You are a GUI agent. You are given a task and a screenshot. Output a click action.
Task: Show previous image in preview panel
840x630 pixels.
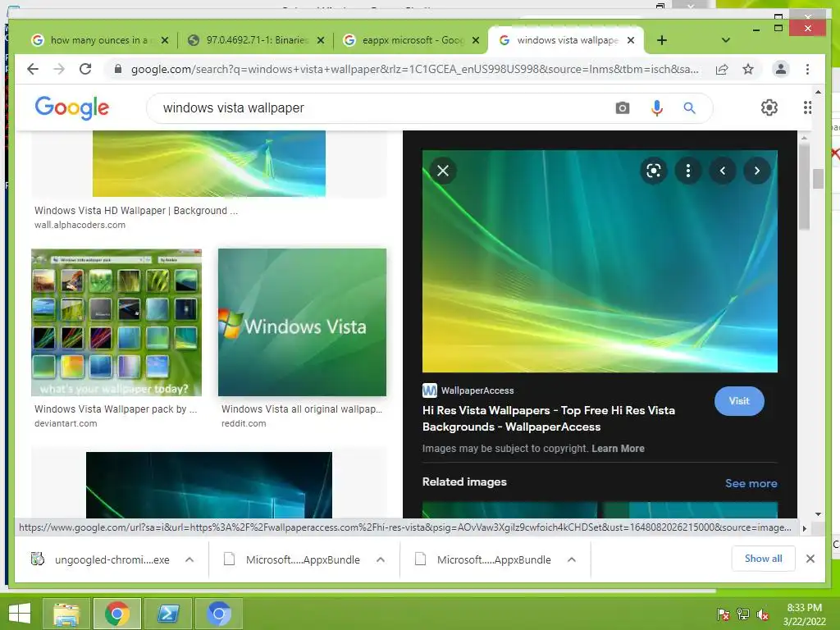pyautogui.click(x=722, y=171)
